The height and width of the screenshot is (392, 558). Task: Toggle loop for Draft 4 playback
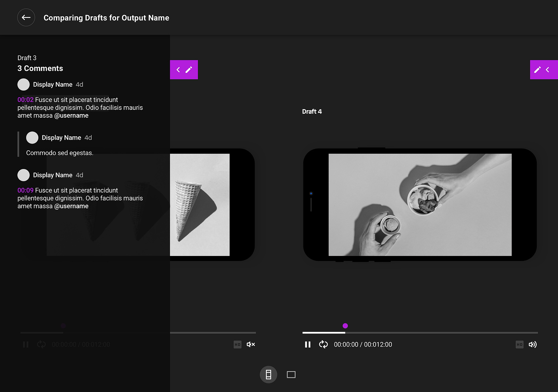tap(323, 344)
